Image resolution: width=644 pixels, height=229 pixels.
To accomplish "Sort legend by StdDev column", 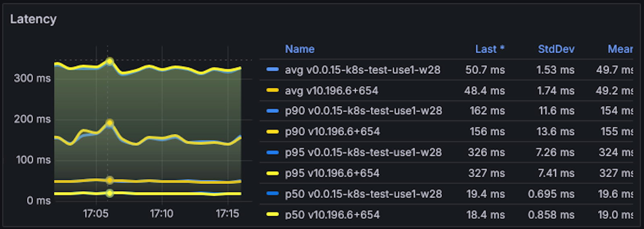I will point(556,49).
